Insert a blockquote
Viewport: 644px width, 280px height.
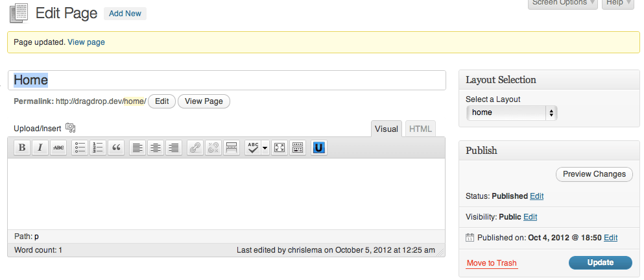coord(116,148)
